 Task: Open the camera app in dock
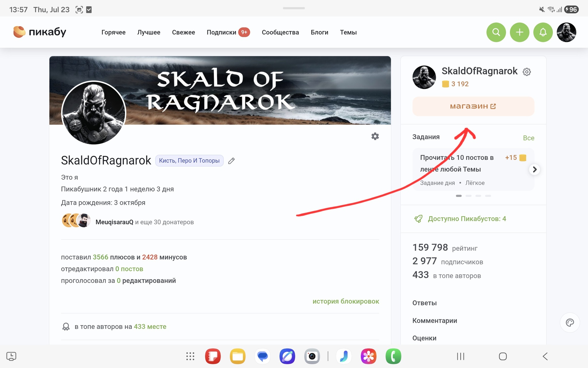[x=312, y=356]
